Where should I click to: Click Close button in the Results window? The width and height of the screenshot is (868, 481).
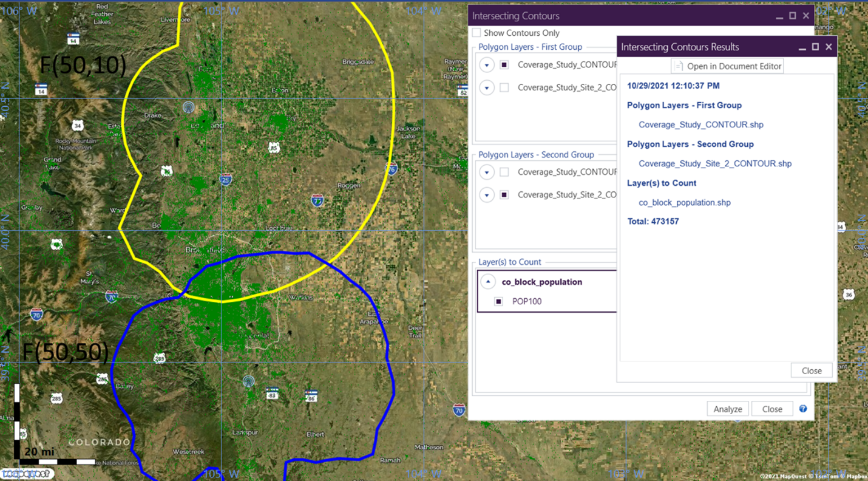(x=811, y=370)
